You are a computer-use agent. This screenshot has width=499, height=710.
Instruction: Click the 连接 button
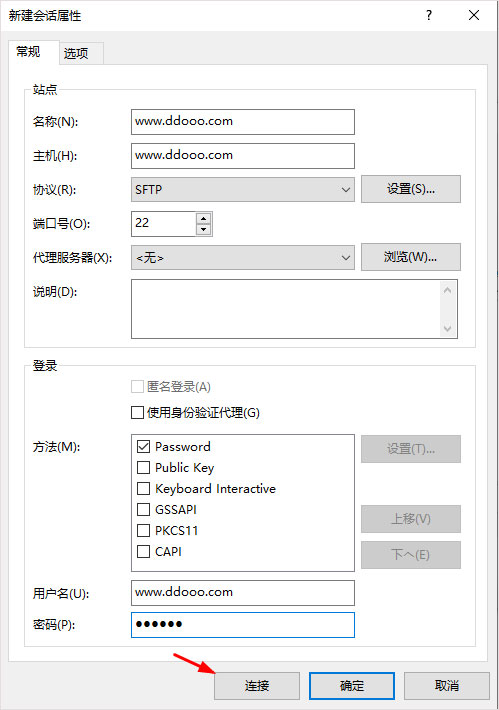[x=257, y=686]
